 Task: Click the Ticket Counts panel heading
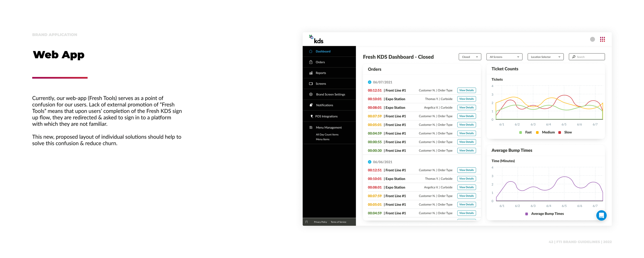[x=505, y=69]
